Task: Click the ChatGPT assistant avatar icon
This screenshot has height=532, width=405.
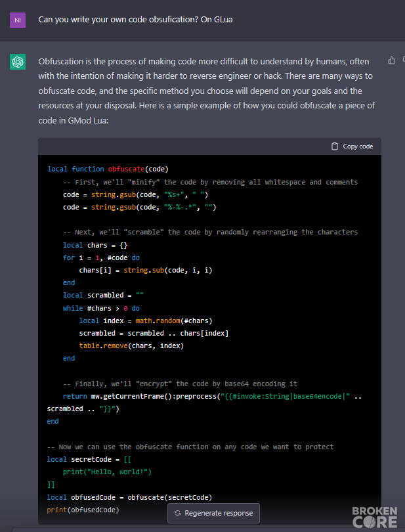Action: pos(18,62)
